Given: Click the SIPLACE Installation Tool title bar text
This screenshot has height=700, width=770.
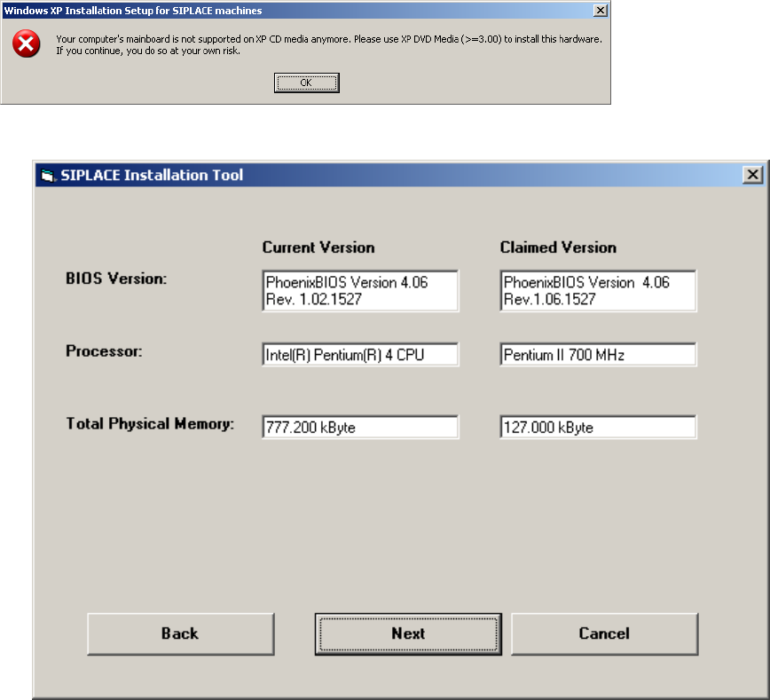Looking at the screenshot, I should [152, 176].
